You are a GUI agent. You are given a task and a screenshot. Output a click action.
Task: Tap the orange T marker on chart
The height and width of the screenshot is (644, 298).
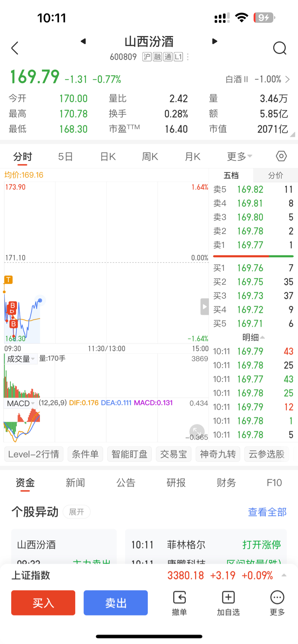8,279
